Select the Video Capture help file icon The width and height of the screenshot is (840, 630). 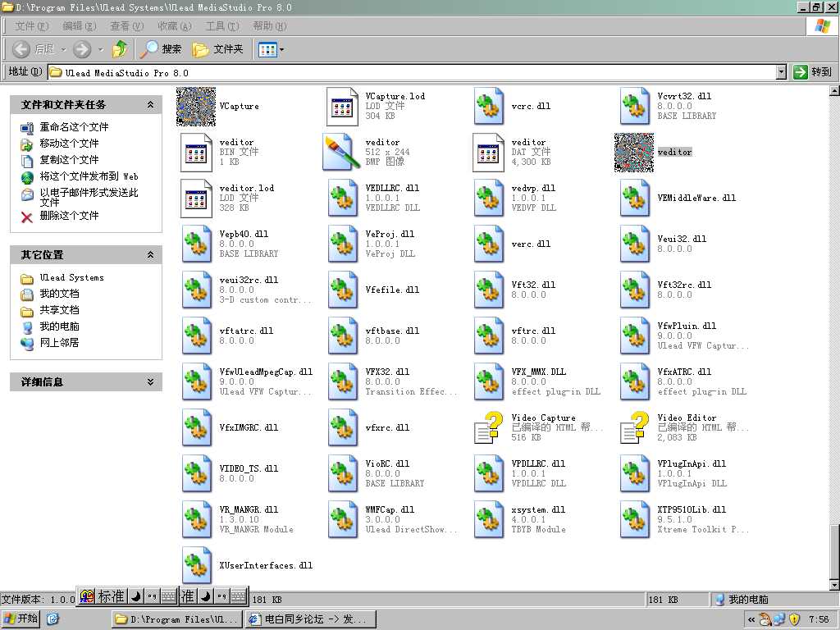point(488,428)
